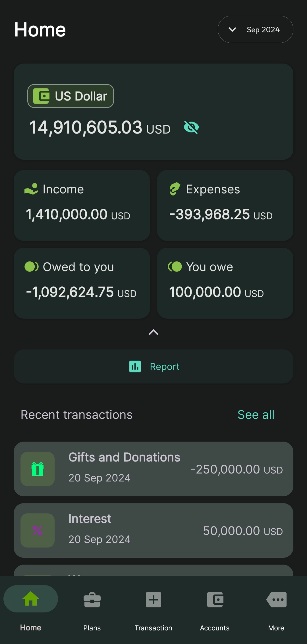
Task: Open the Sep 2024 month dropdown
Action: [255, 30]
